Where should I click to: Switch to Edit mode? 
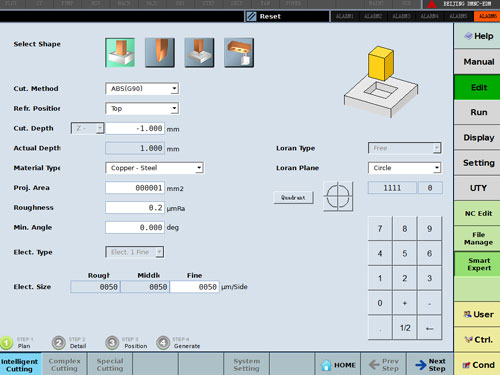point(477,87)
